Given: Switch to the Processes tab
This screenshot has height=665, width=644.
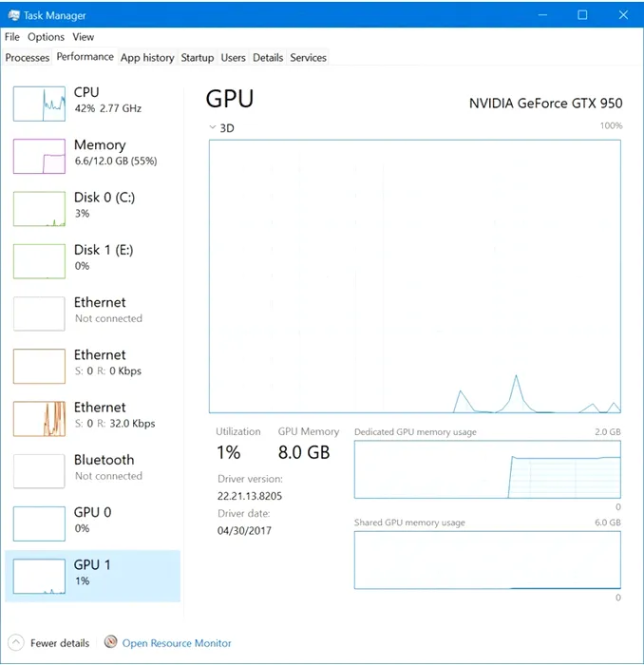Looking at the screenshot, I should (x=28, y=58).
